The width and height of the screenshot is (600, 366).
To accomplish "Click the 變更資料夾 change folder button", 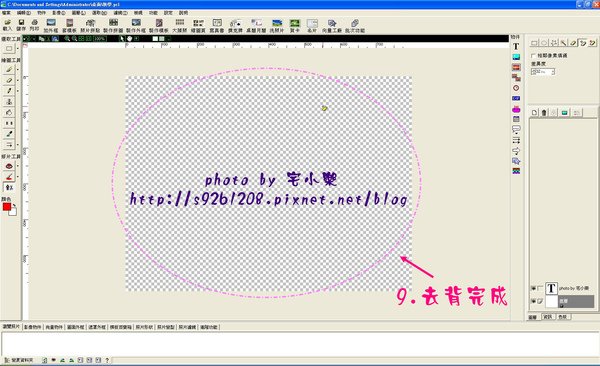I will tap(20, 360).
